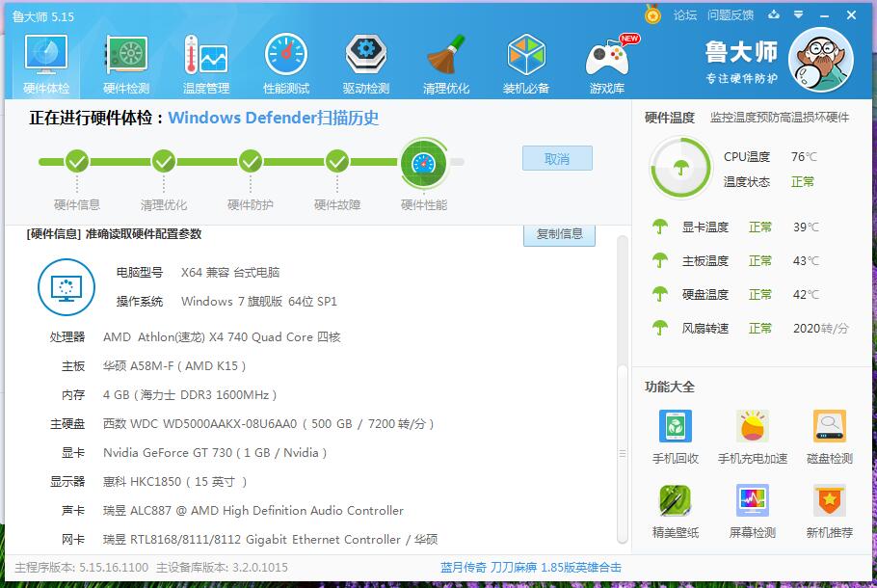Cancel the checkup with 取消 button
Screen dimensions: 877x588
pyautogui.click(x=557, y=158)
